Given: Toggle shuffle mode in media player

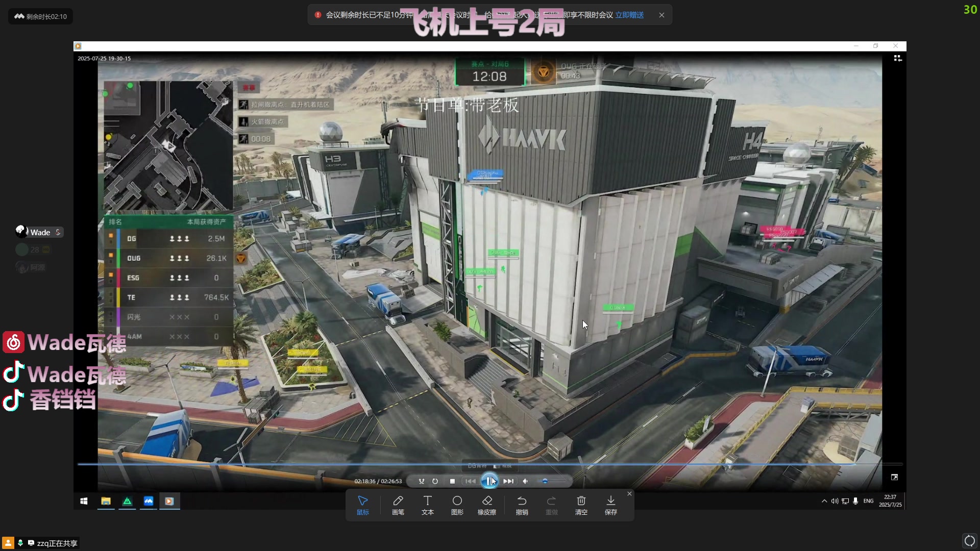Looking at the screenshot, I should pyautogui.click(x=422, y=481).
